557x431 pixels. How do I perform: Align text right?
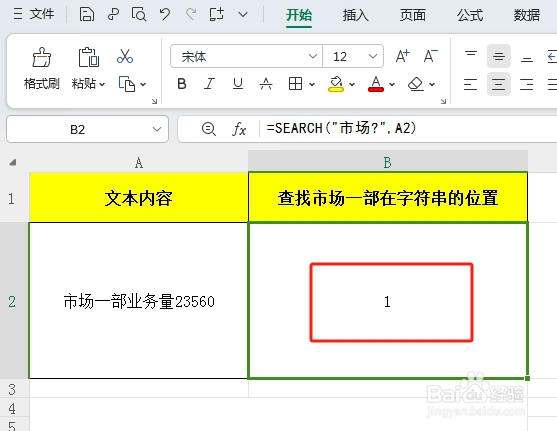coord(526,84)
